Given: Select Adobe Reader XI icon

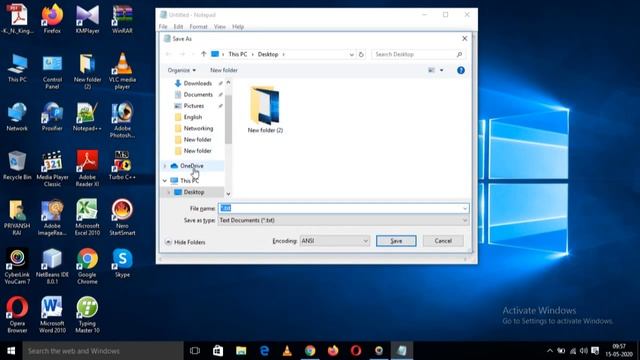Looking at the screenshot, I should pos(87,169).
